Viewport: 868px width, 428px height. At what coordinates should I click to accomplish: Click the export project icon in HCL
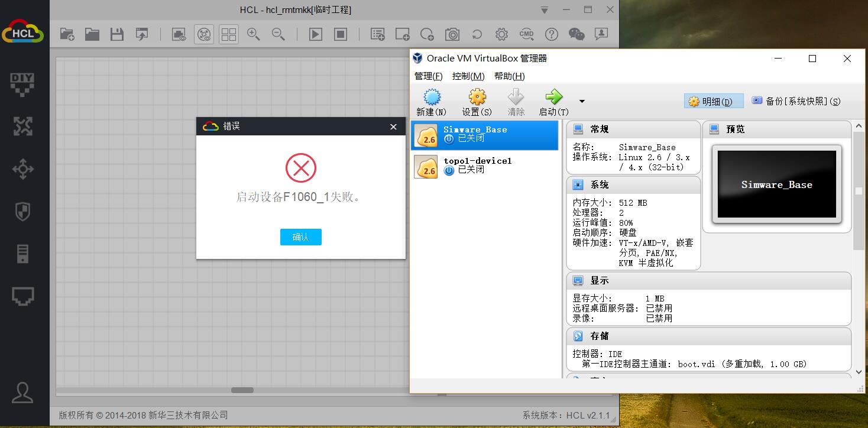[x=142, y=34]
